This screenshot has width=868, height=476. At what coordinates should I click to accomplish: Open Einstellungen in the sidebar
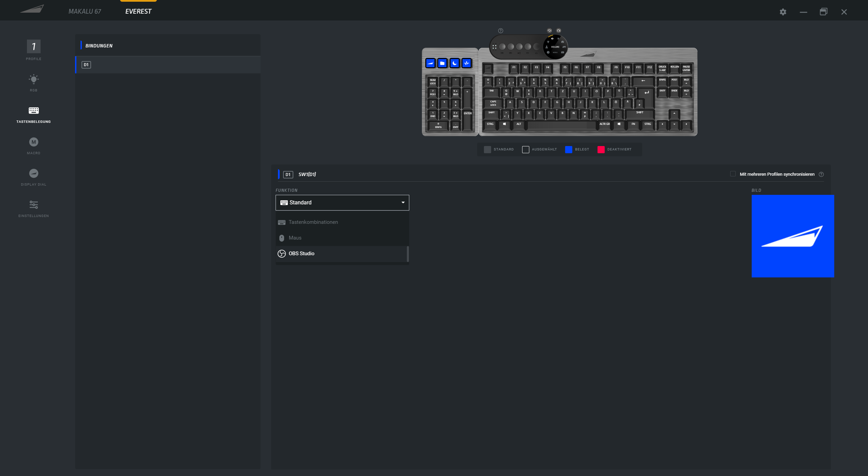tap(33, 208)
